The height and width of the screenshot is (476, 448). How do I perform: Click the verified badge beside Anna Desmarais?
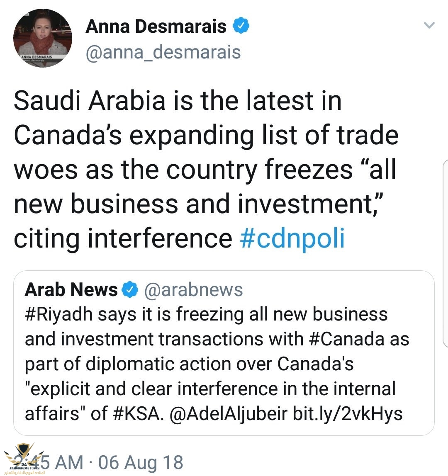coord(241,26)
